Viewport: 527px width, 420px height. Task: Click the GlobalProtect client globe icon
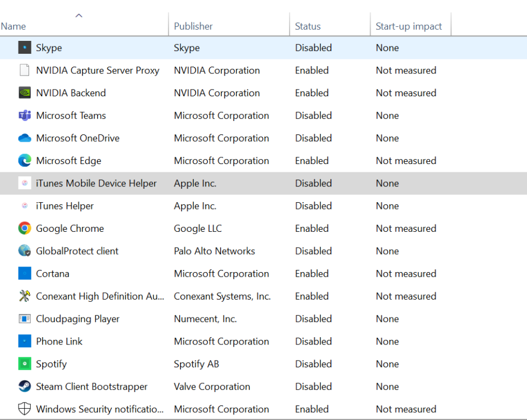(x=25, y=251)
